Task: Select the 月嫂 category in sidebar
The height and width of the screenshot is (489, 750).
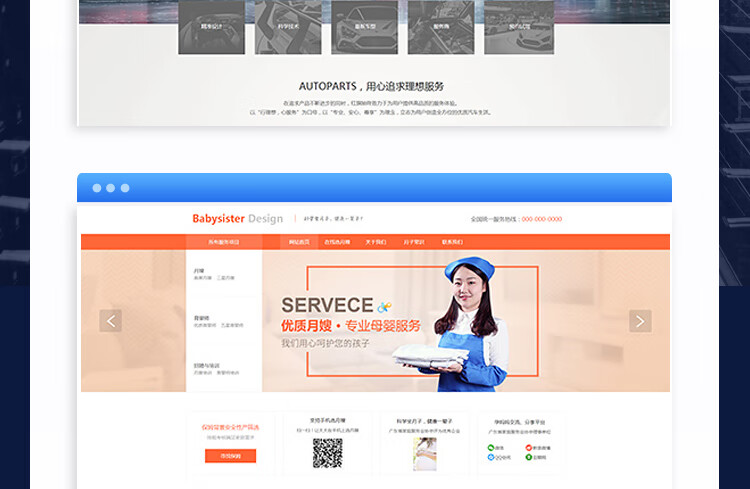Action: [x=199, y=270]
